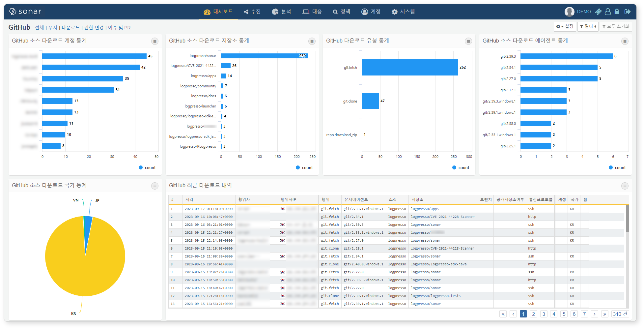Open menu of 다운로드 유형 통계 panel
This screenshot has height=329, width=644.
(468, 41)
